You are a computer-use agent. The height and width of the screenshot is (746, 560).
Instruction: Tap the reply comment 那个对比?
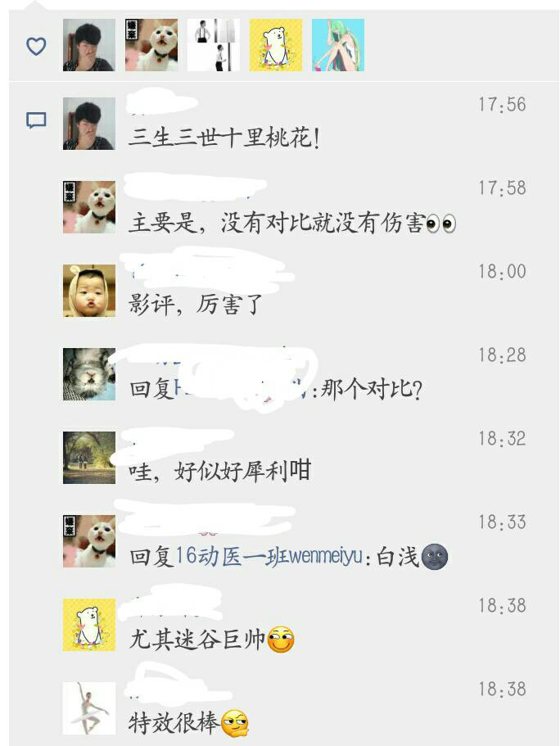[276, 389]
